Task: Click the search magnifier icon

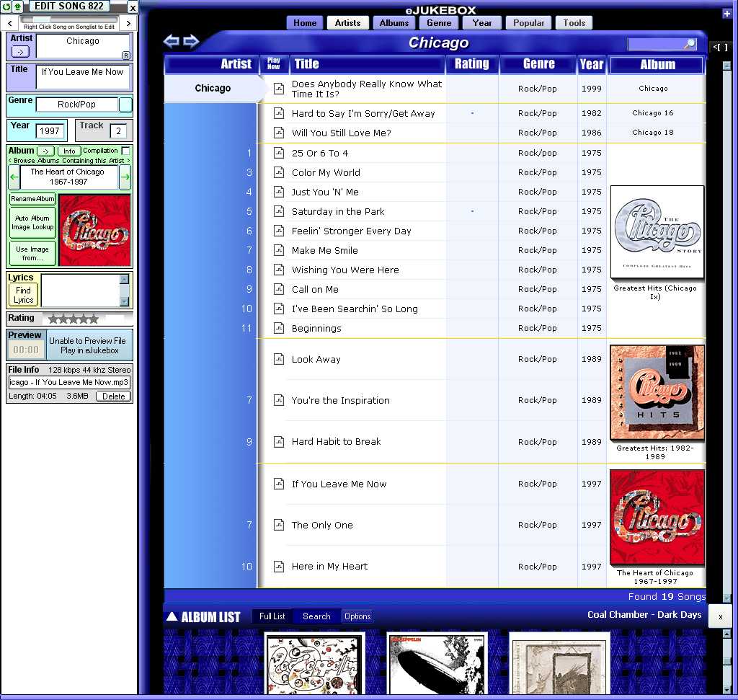Action: click(x=690, y=44)
